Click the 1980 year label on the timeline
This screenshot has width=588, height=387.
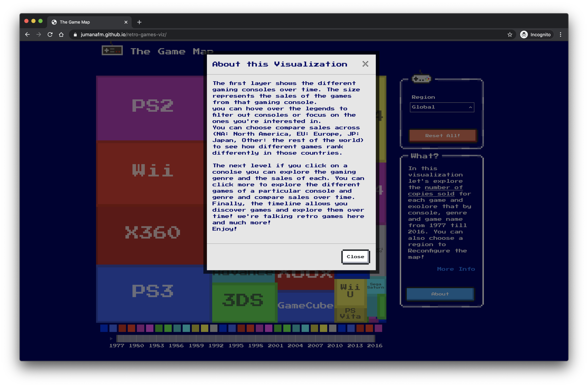tap(136, 346)
